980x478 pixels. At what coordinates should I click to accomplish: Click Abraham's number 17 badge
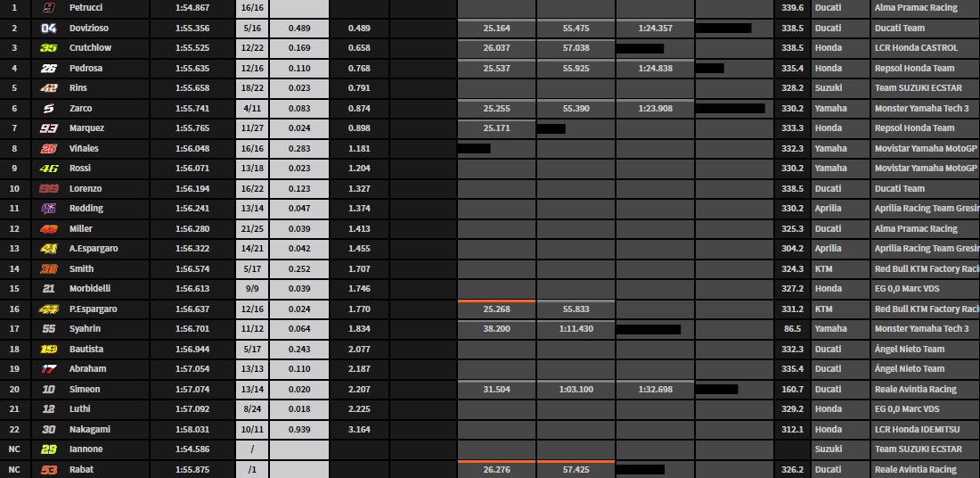pyautogui.click(x=49, y=368)
